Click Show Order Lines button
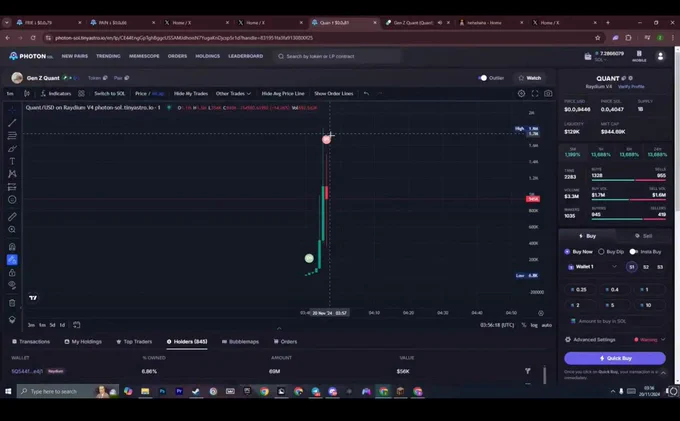The image size is (680, 421). 333,93
